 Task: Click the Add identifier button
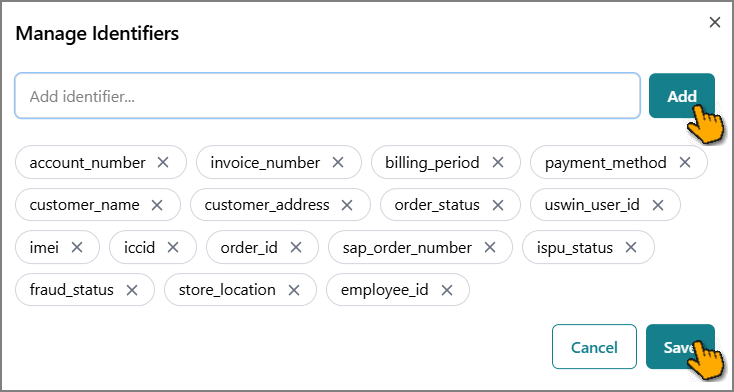(x=682, y=96)
